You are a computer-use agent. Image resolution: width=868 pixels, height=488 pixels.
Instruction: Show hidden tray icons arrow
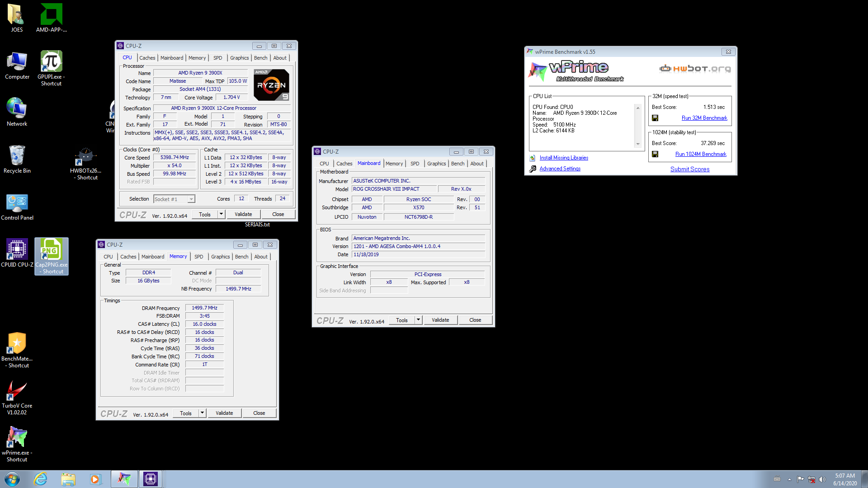[789, 479]
